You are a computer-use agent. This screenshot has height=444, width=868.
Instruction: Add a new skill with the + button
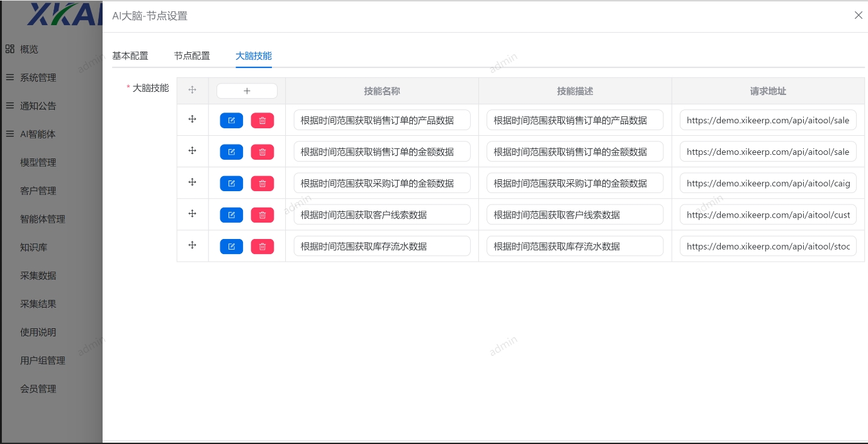click(247, 91)
